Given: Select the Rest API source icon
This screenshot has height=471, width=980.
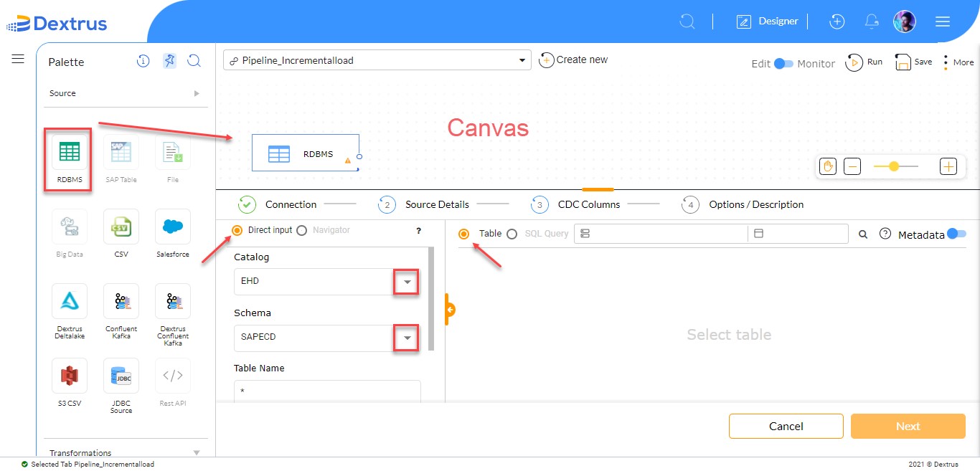Looking at the screenshot, I should pos(173,376).
